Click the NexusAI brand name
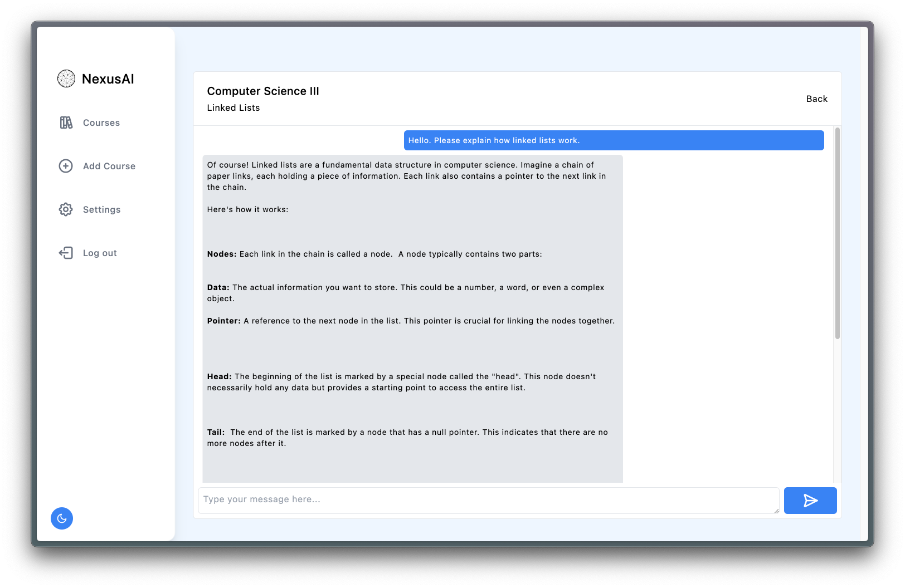The image size is (905, 588). [x=108, y=79]
